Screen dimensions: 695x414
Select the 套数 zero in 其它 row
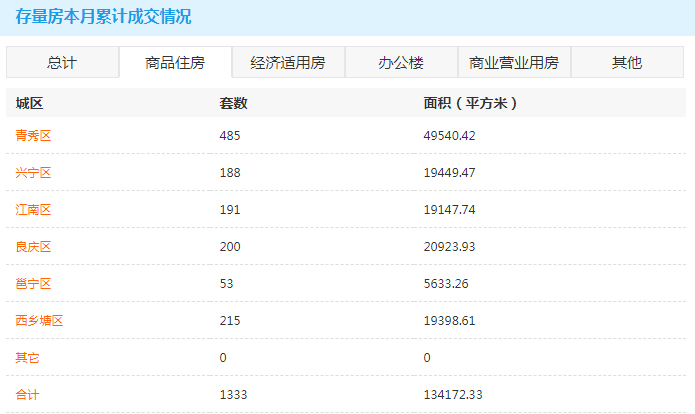[x=223, y=358]
